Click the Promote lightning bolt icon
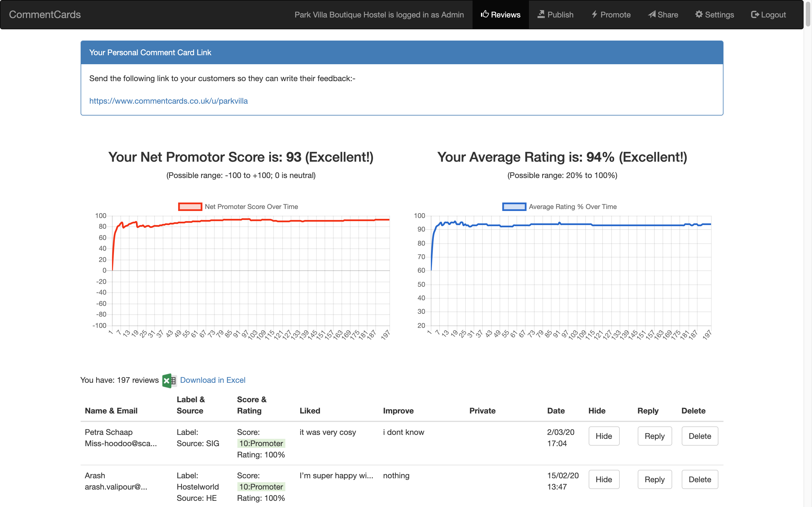This screenshot has height=507, width=812. click(594, 14)
